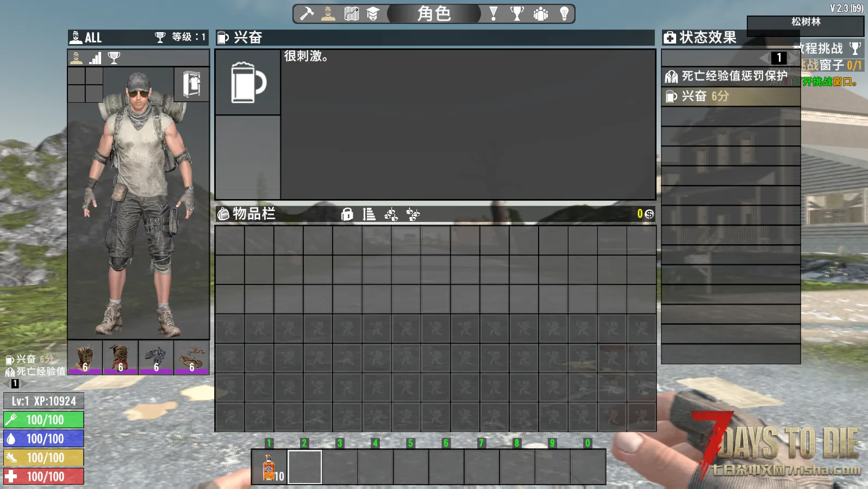The image size is (868, 489).
Task: Go to previous status effects page arrow
Action: tap(764, 58)
